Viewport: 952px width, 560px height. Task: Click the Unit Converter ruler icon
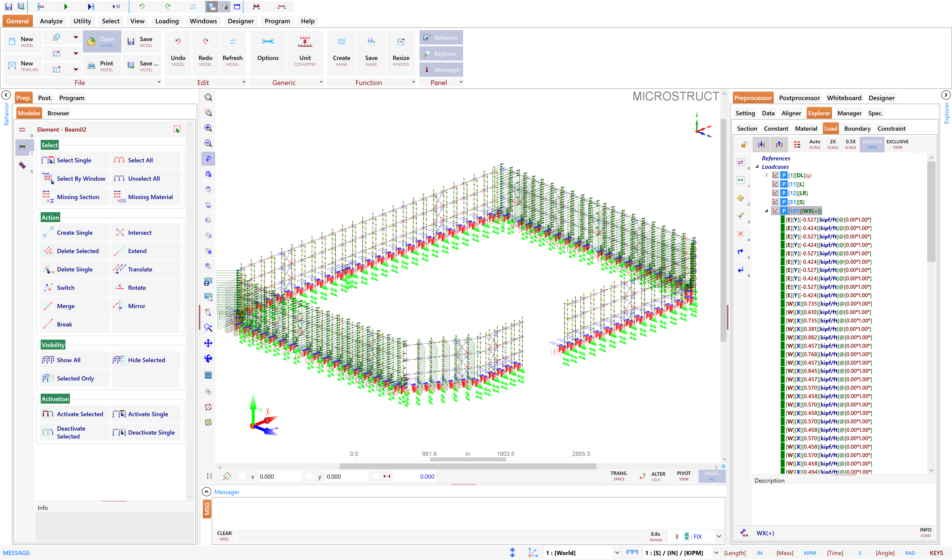(x=305, y=42)
